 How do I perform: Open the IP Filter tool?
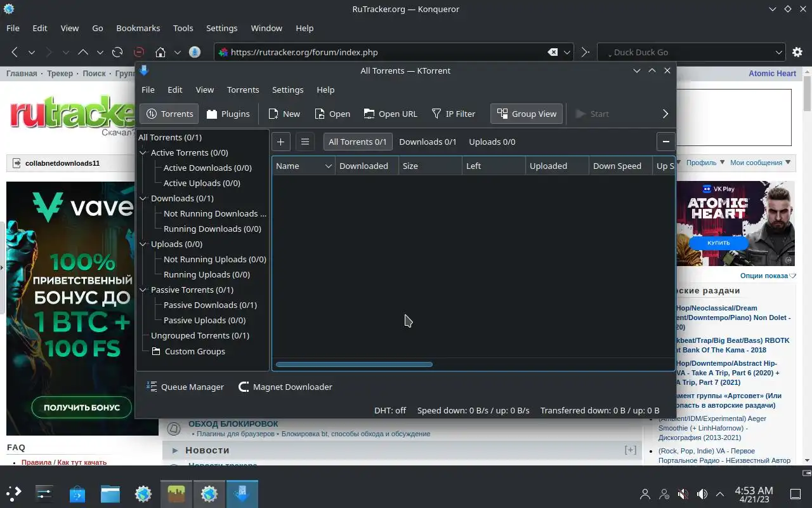[x=453, y=114]
